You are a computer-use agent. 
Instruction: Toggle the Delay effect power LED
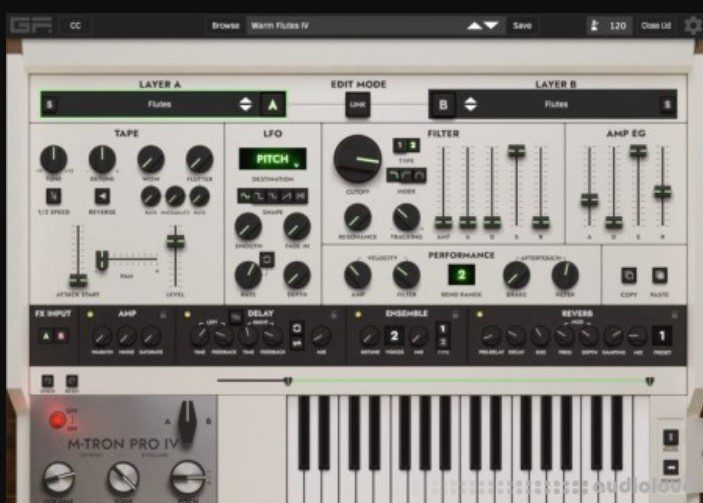point(187,315)
